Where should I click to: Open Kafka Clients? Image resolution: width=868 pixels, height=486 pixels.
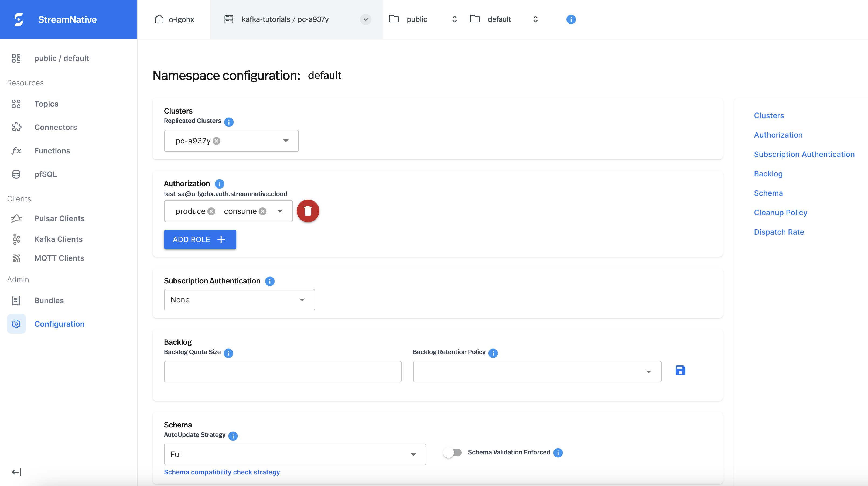tap(58, 239)
